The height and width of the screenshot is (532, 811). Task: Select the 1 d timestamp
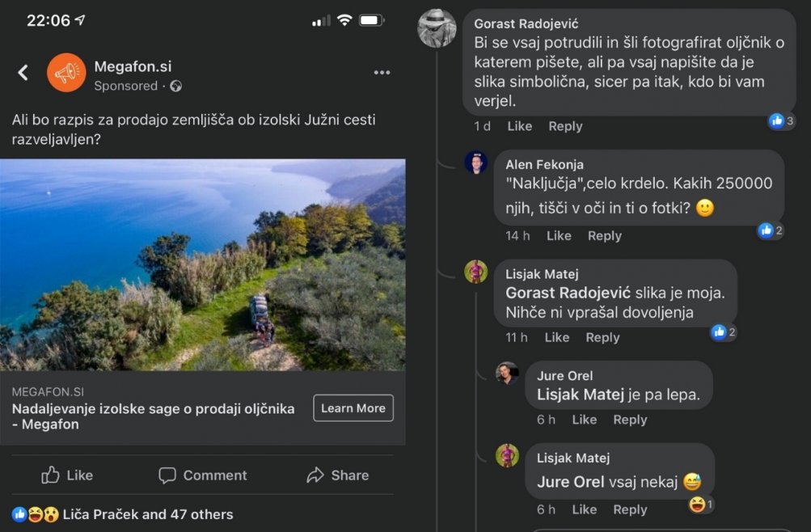(x=482, y=126)
